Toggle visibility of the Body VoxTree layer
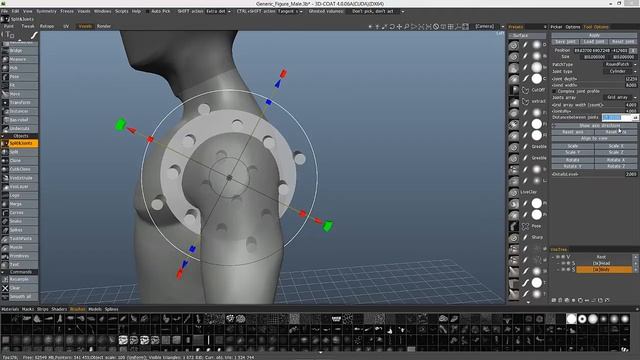The image size is (640, 360). (563, 269)
